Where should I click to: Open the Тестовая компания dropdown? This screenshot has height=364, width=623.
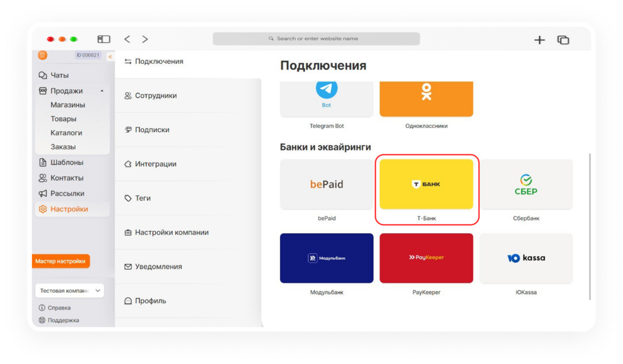tap(70, 291)
